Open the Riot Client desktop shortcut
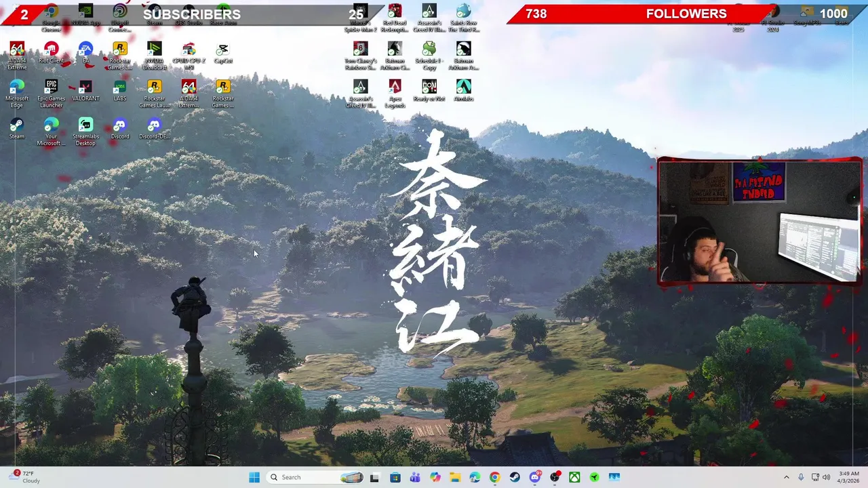This screenshot has width=868, height=488. coord(51,53)
